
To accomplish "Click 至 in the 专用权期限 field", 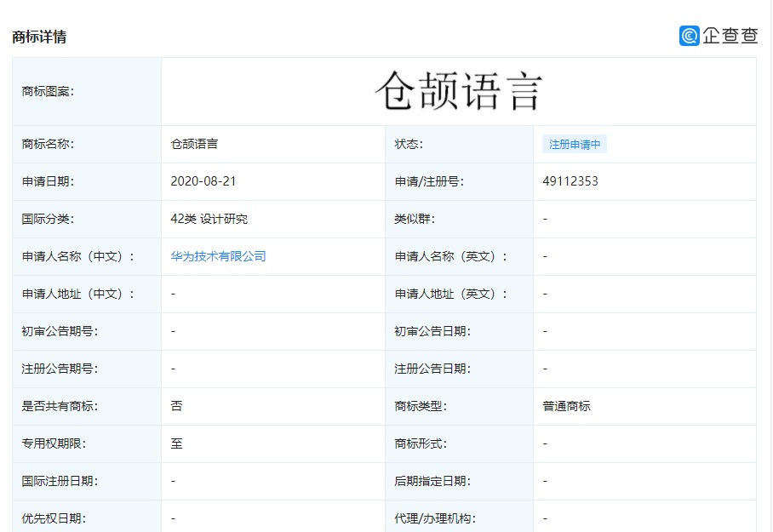I will [x=172, y=443].
